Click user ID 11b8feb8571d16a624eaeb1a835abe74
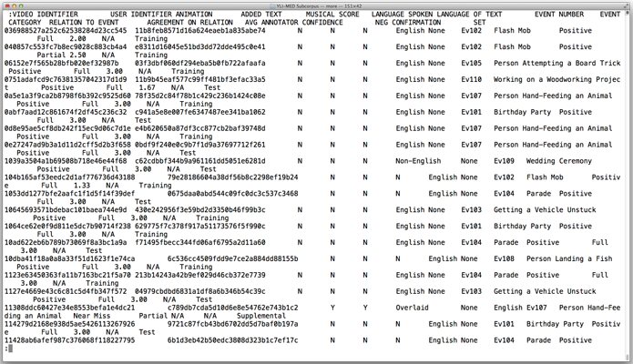This screenshot has width=633, height=364. tap(200, 31)
